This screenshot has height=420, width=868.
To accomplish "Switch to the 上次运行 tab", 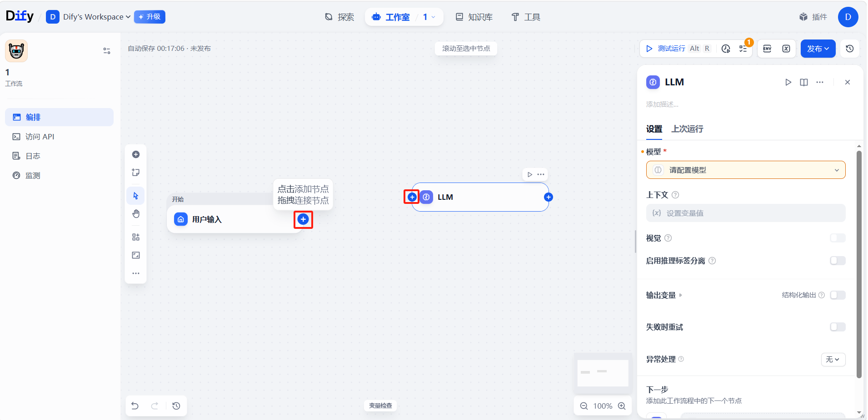I will [687, 129].
